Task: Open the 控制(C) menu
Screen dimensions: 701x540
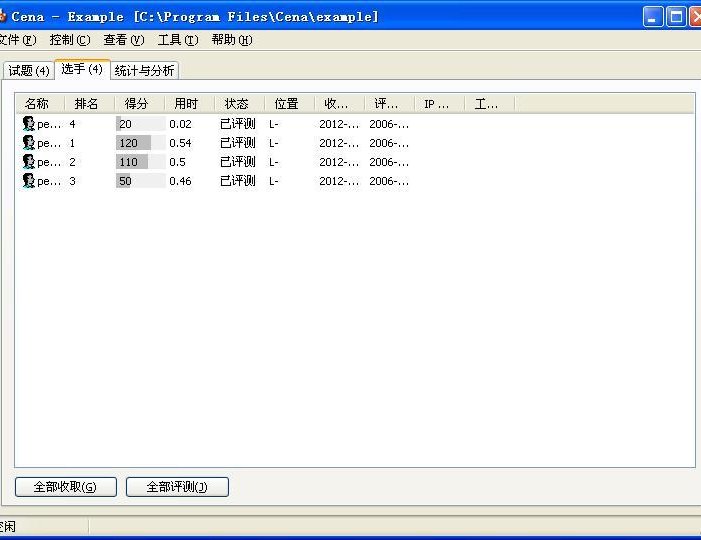Action: coord(70,40)
